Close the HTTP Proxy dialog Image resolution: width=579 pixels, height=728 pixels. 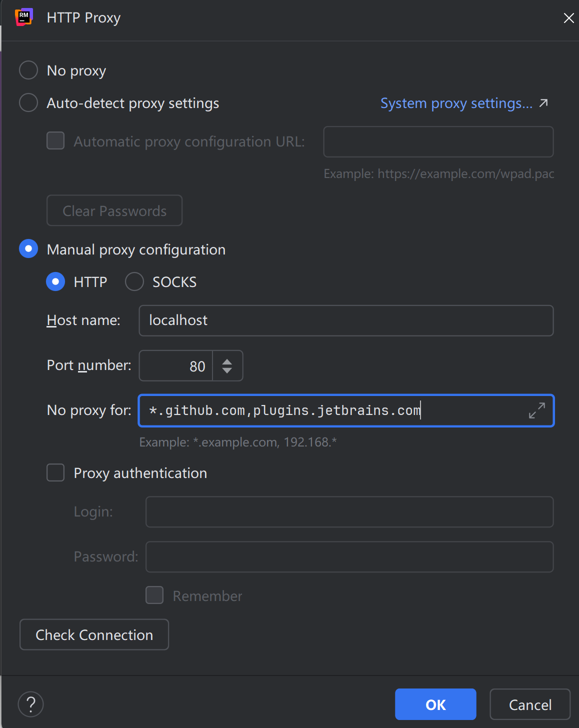point(568,18)
